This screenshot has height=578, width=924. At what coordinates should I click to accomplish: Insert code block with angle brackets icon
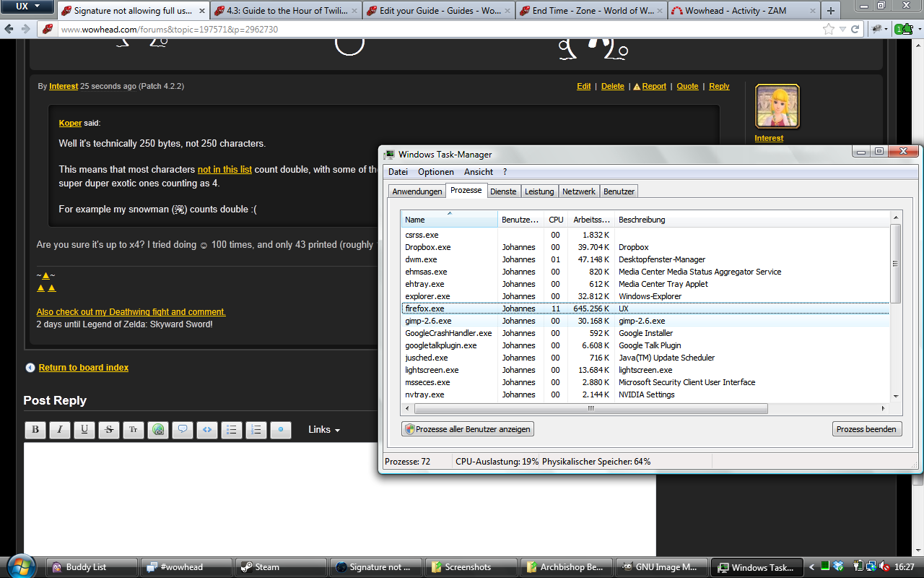pyautogui.click(x=207, y=430)
